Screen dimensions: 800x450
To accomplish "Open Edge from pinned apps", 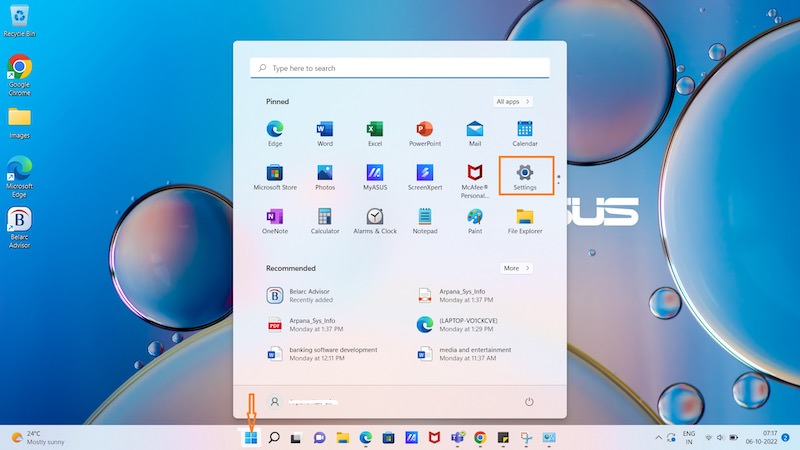I will tap(274, 134).
